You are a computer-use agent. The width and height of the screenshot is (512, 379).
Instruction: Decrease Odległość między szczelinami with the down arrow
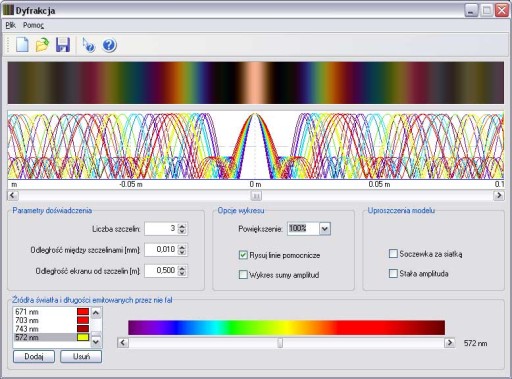(182, 252)
